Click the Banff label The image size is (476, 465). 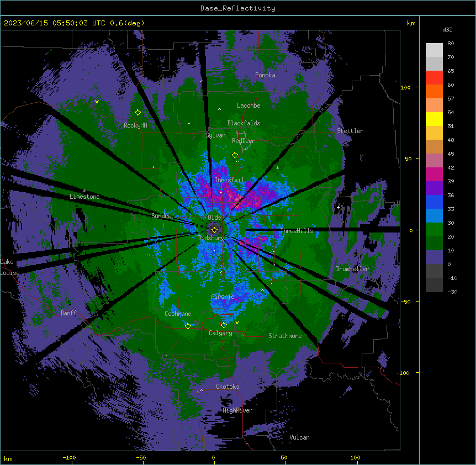(68, 313)
